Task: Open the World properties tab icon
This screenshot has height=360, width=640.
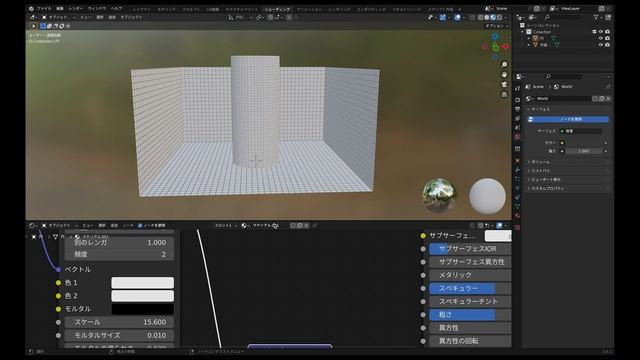Action: point(518,137)
